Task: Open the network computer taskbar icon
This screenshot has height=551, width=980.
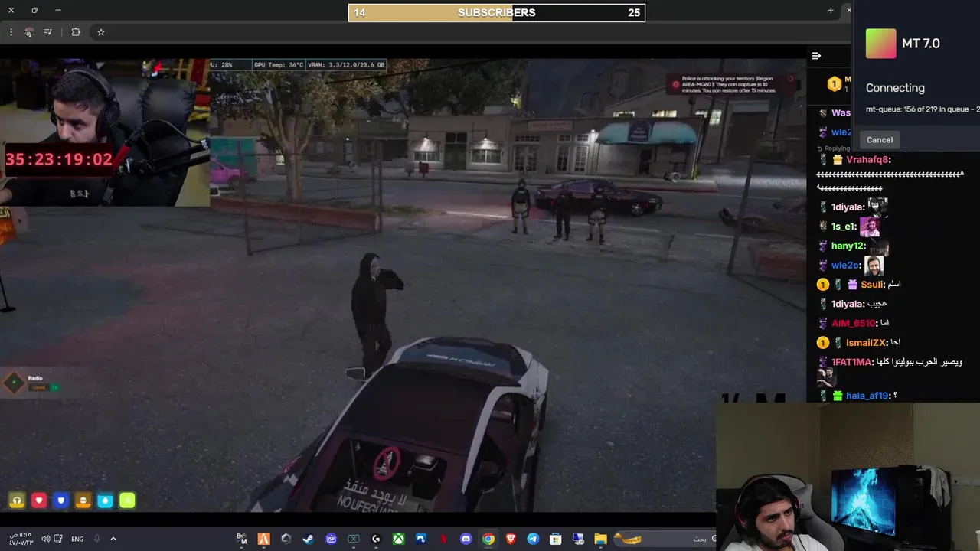Action: (x=578, y=539)
